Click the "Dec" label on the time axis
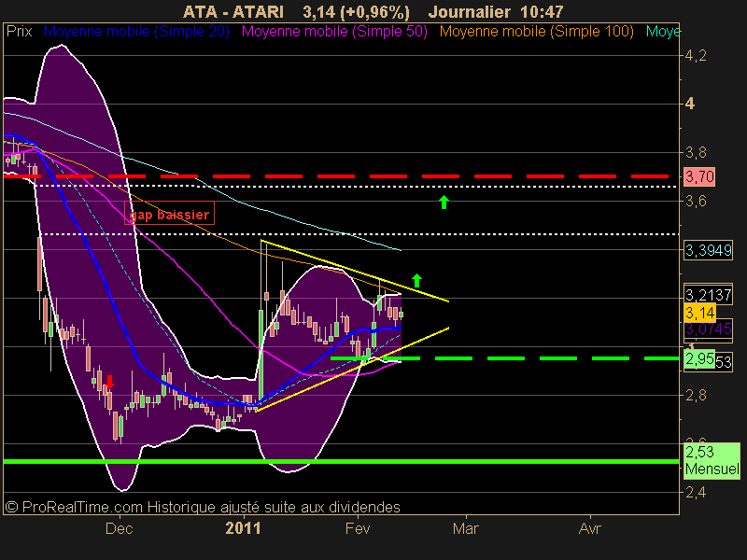This screenshot has width=747, height=560. click(x=120, y=528)
